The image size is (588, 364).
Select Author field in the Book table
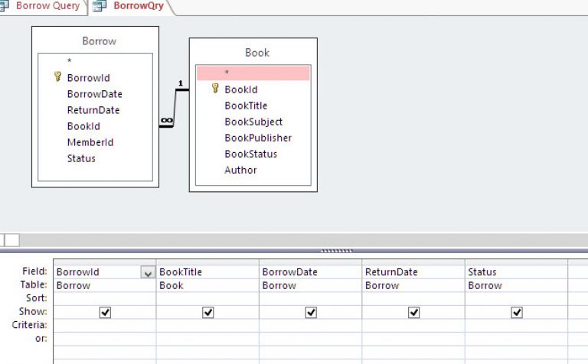click(x=240, y=170)
